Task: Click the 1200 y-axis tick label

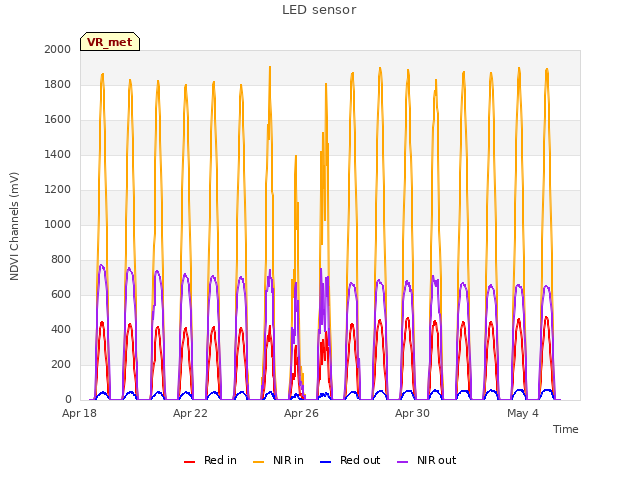Action: (x=58, y=189)
